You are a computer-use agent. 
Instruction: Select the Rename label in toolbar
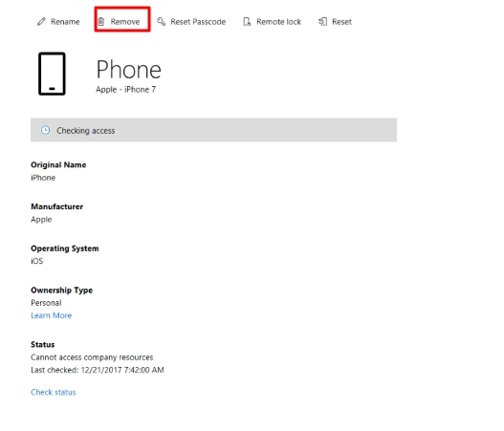65,22
